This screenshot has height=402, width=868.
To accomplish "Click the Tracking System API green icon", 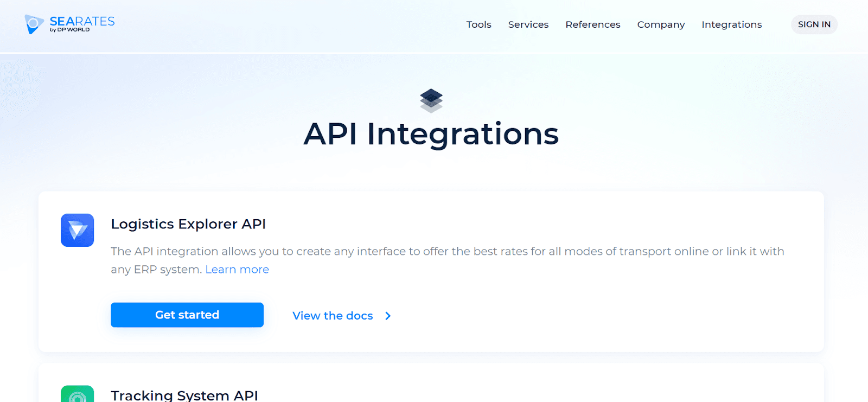I will tap(77, 394).
